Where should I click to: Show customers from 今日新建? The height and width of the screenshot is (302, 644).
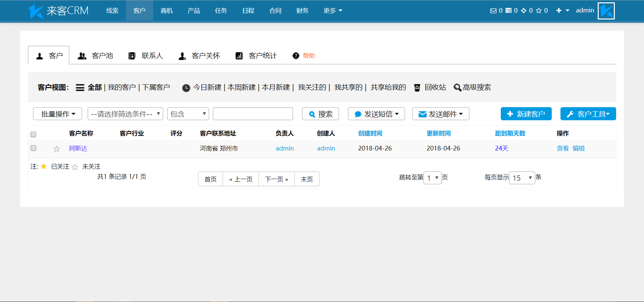[x=207, y=87]
